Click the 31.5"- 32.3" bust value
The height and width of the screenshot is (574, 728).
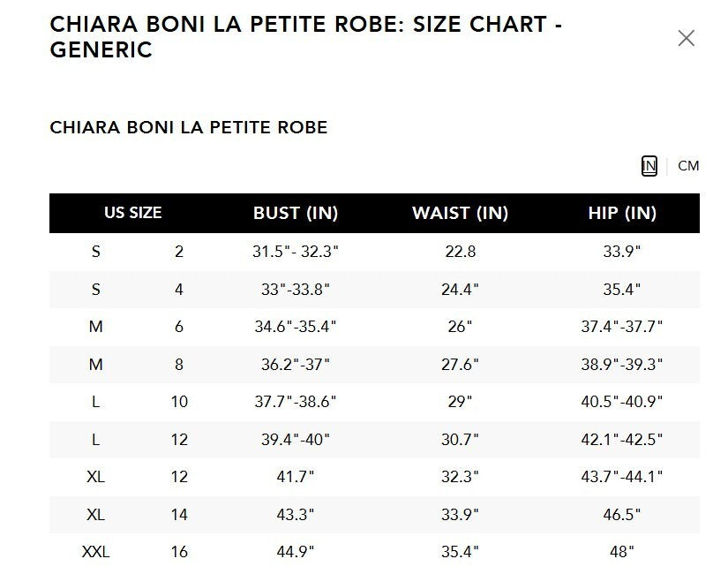point(296,252)
